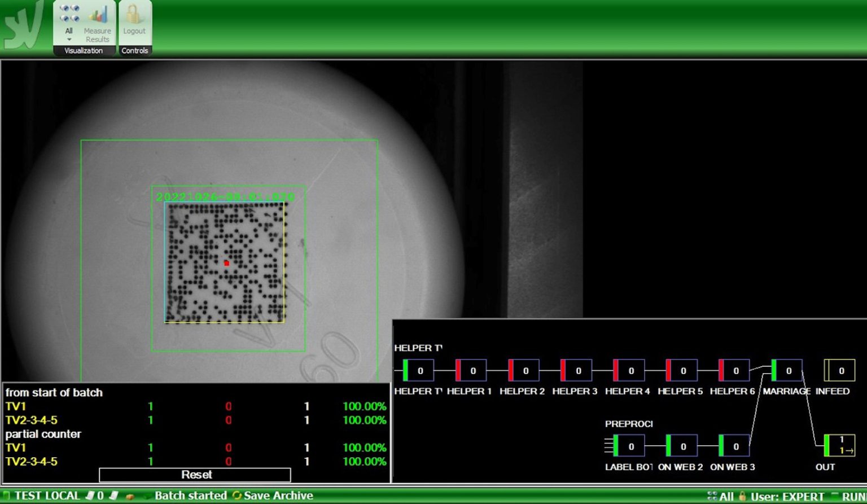Click the red center marker on the datamatrix

pos(226,263)
